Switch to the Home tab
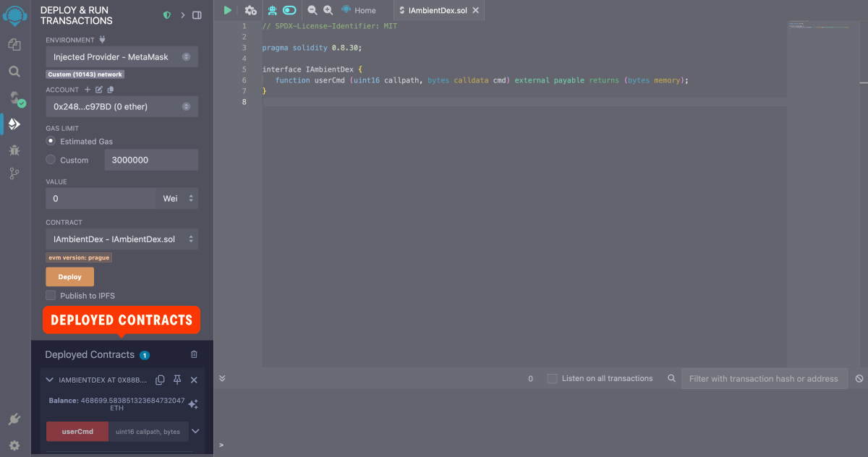This screenshot has width=868, height=457. click(359, 10)
